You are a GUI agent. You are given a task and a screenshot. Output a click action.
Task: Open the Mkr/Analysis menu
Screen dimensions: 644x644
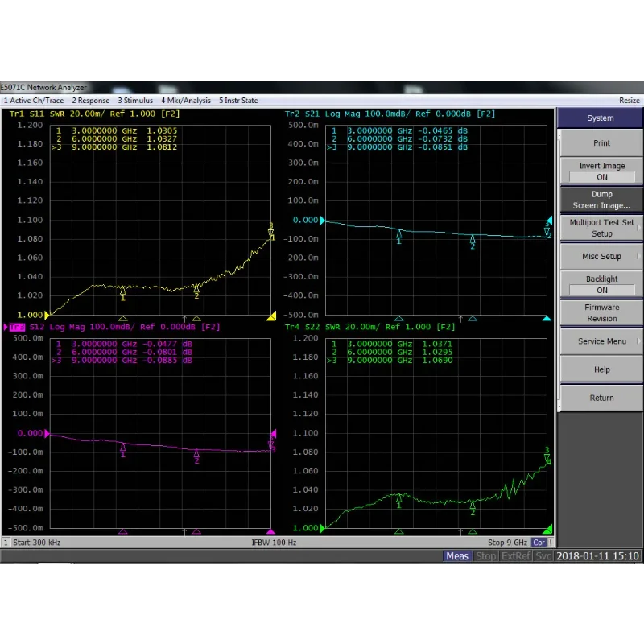coord(186,101)
